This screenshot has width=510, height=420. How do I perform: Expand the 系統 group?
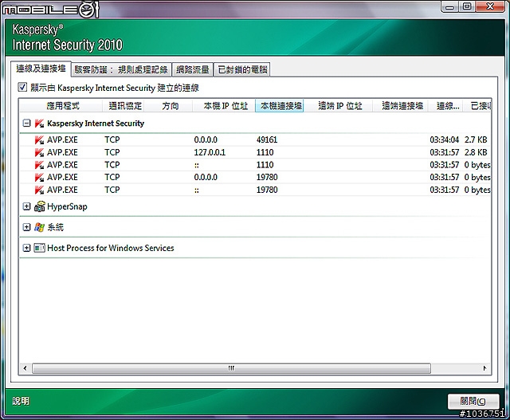26,227
